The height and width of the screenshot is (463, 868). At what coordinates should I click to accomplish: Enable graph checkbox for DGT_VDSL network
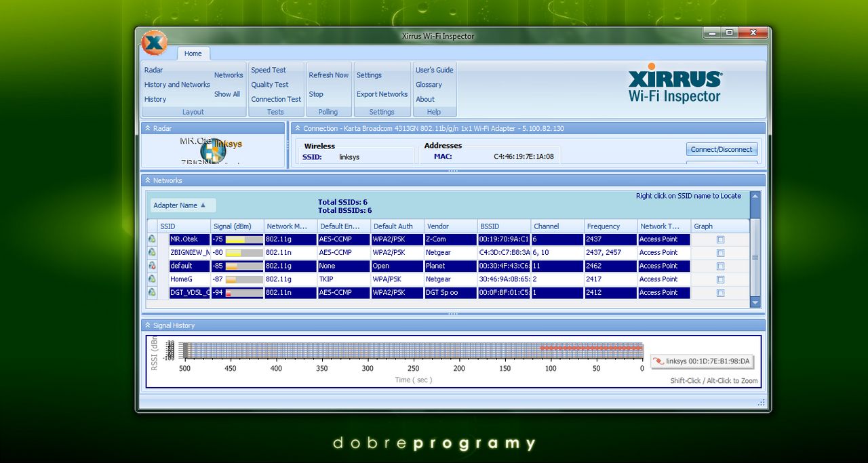pos(720,293)
